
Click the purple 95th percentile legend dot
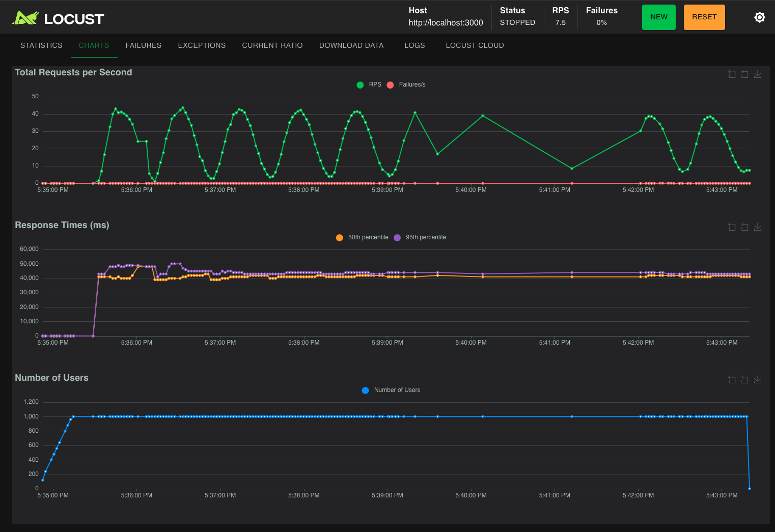pos(397,238)
